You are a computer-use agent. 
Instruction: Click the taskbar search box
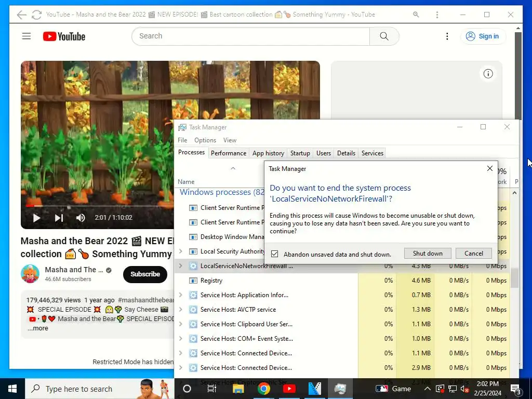click(x=100, y=389)
